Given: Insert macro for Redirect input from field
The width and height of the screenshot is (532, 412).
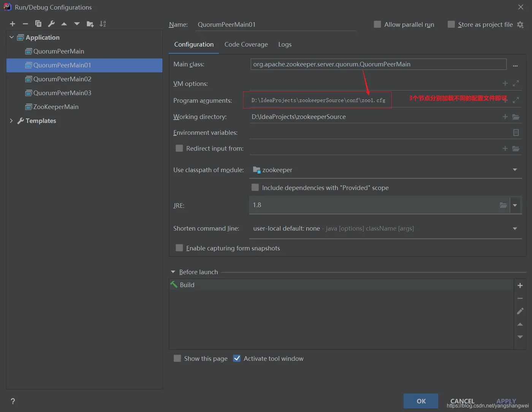Looking at the screenshot, I should coord(505,149).
